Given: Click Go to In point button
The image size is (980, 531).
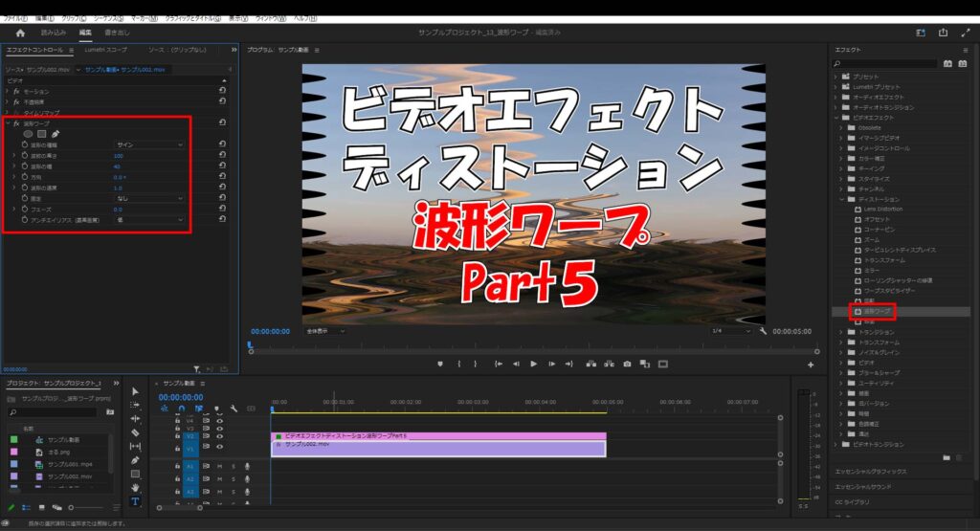Looking at the screenshot, I should coord(498,365).
